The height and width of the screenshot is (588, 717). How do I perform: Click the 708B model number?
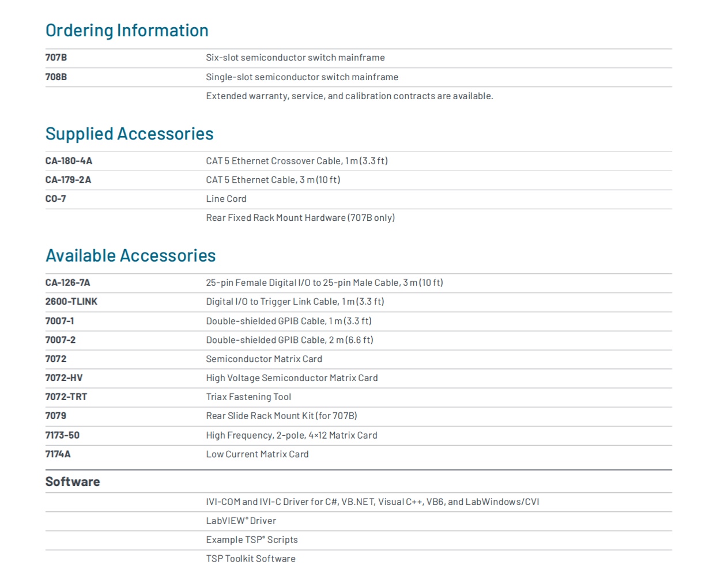[56, 77]
